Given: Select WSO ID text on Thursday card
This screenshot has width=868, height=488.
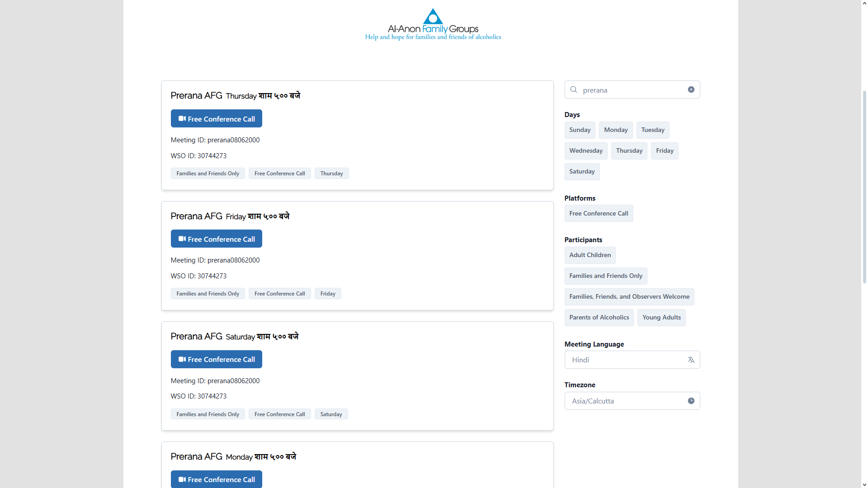Looking at the screenshot, I should coord(198,156).
